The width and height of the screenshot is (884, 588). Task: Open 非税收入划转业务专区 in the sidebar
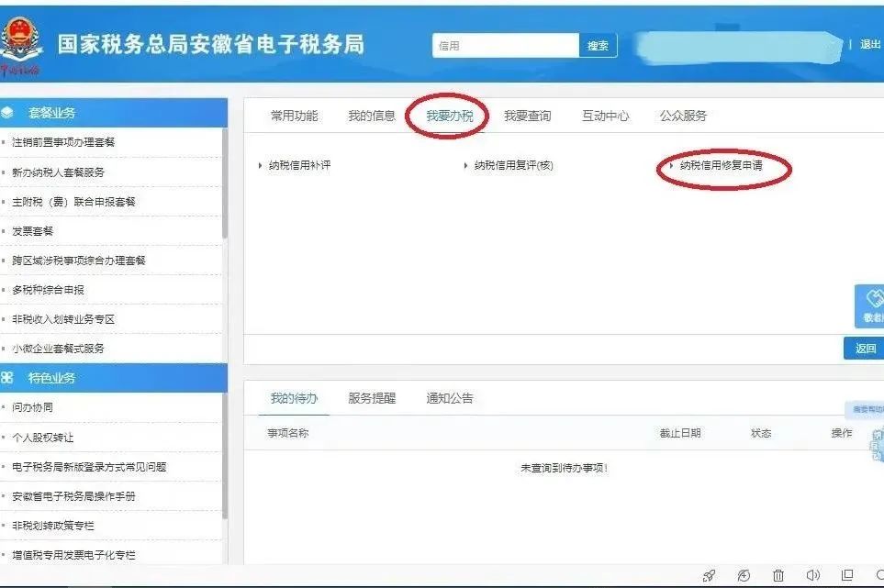coord(63,319)
